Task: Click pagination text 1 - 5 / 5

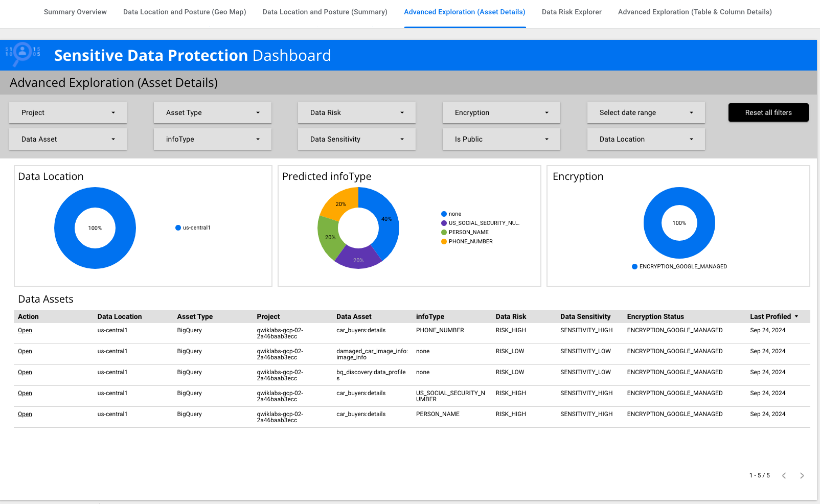Action: click(x=760, y=475)
